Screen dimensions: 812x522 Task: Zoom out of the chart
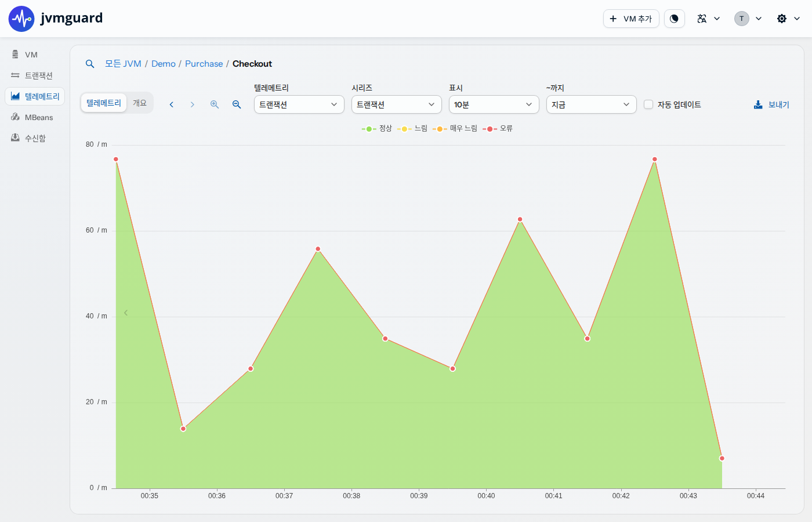(x=237, y=104)
